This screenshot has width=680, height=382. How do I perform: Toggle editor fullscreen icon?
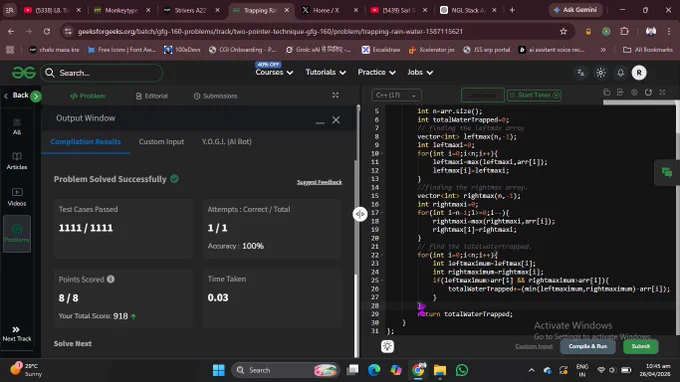tap(662, 92)
